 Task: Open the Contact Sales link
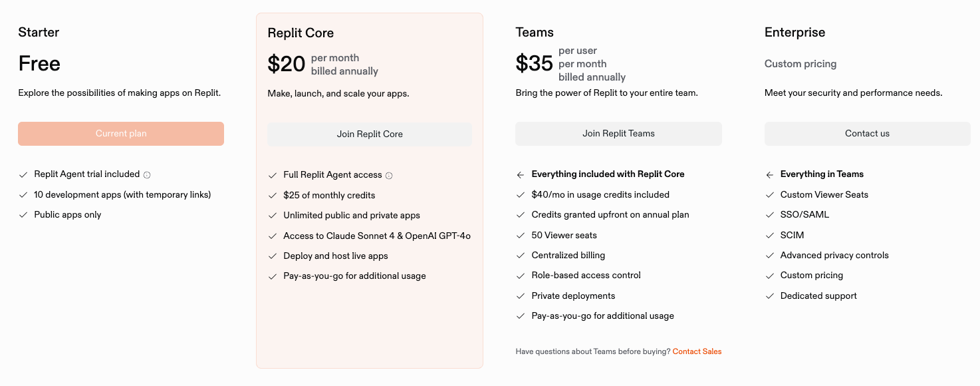coord(697,351)
